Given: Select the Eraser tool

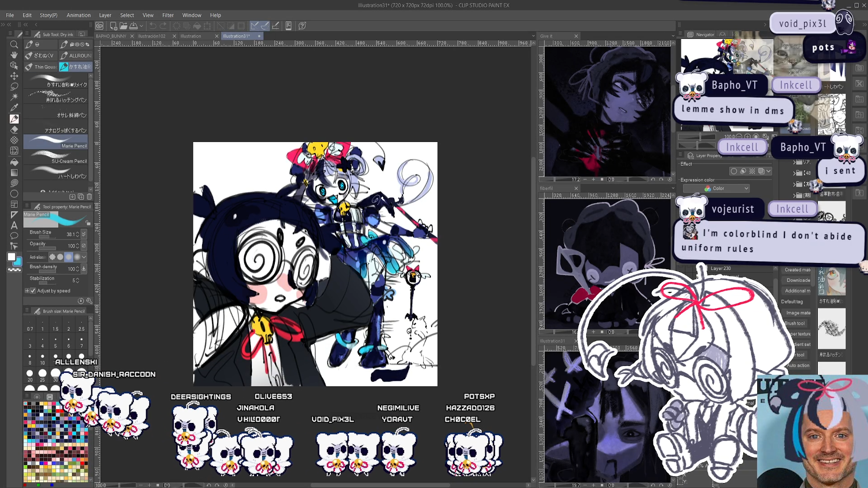Looking at the screenshot, I should click(x=14, y=130).
